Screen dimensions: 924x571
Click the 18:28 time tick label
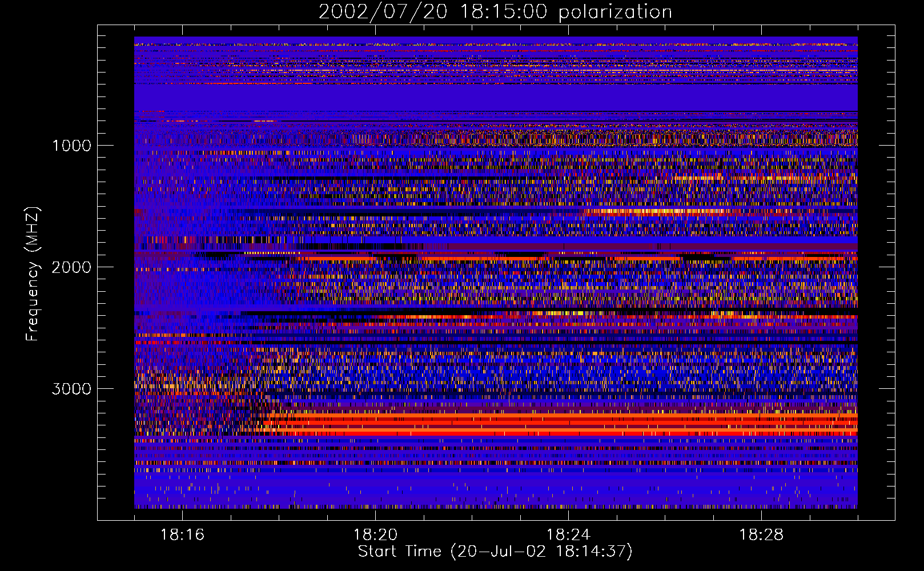(x=761, y=534)
